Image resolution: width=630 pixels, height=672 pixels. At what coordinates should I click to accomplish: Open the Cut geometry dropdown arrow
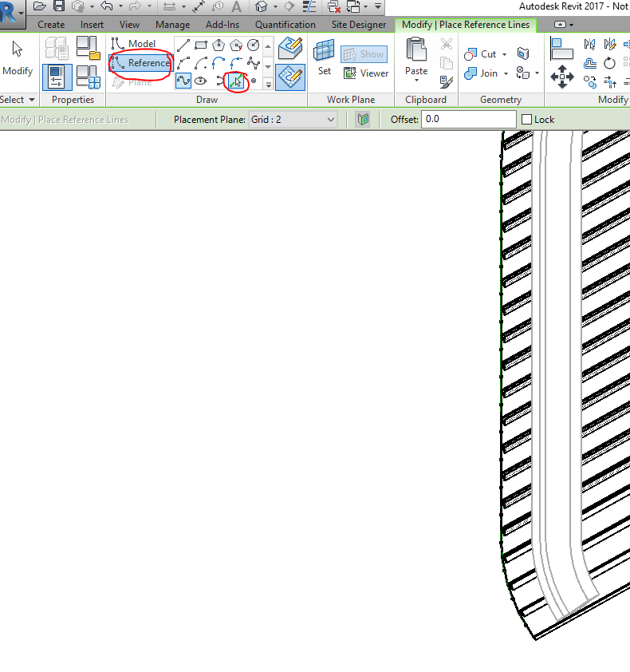[505, 54]
